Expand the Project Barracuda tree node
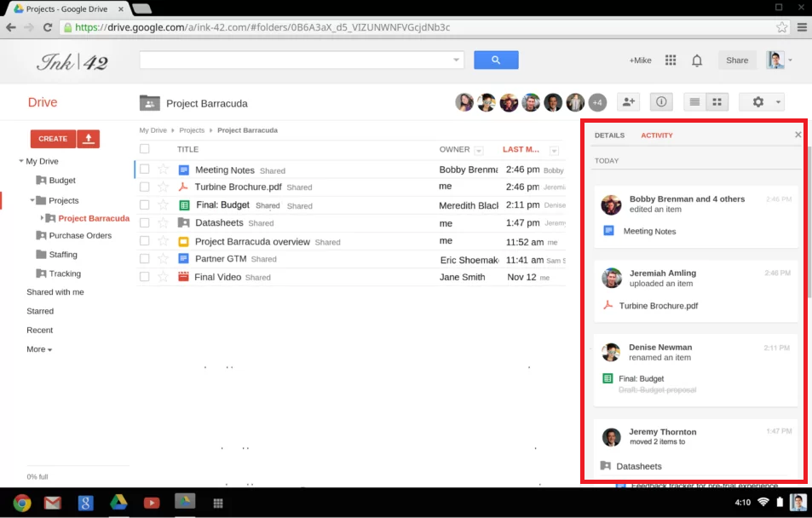The width and height of the screenshot is (812, 518). click(42, 218)
